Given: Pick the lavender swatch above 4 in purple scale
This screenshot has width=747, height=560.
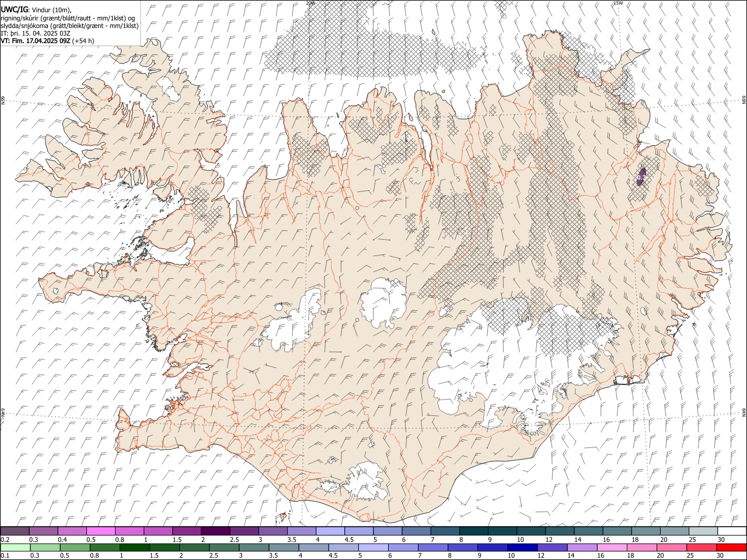Looking at the screenshot, I should point(330,531).
